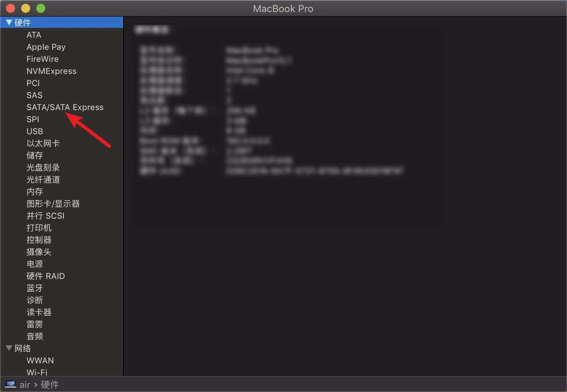
Task: View Apple Pay information
Action: pos(46,46)
